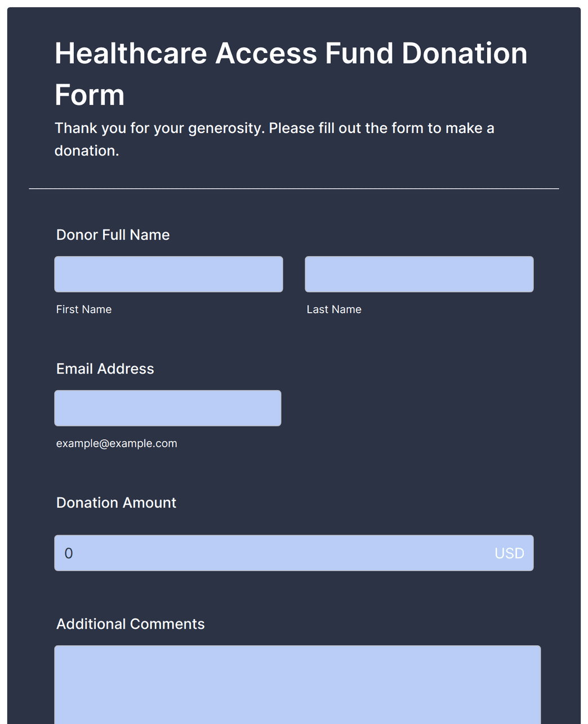Click the 'USD' currency suffix

pyautogui.click(x=509, y=553)
